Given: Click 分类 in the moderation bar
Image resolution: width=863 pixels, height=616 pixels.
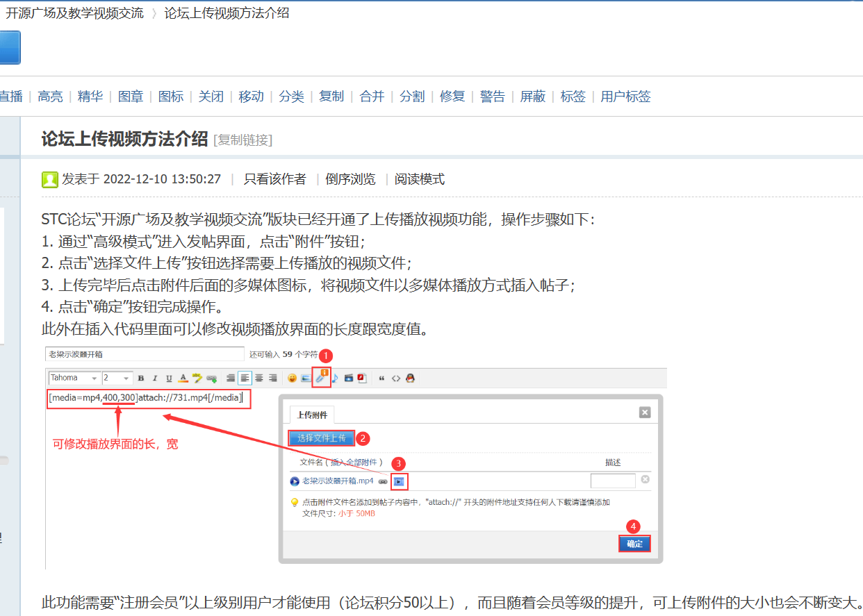Looking at the screenshot, I should (292, 97).
